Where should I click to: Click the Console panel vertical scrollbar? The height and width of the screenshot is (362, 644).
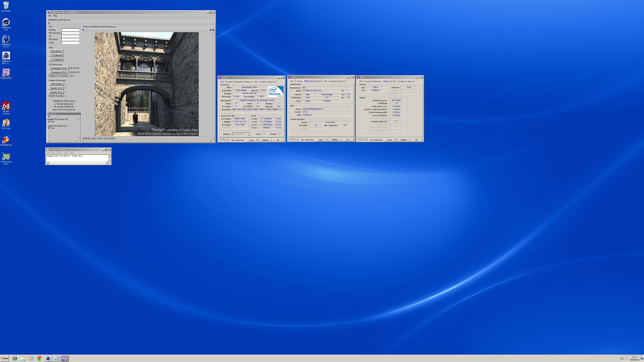pos(79,129)
